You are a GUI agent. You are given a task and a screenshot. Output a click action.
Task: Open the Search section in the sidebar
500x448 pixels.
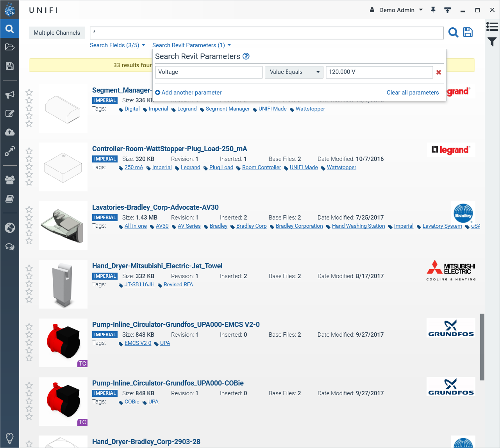click(x=9, y=29)
